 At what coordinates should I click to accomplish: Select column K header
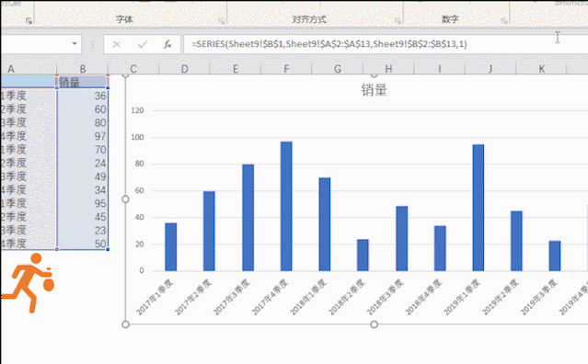click(541, 69)
